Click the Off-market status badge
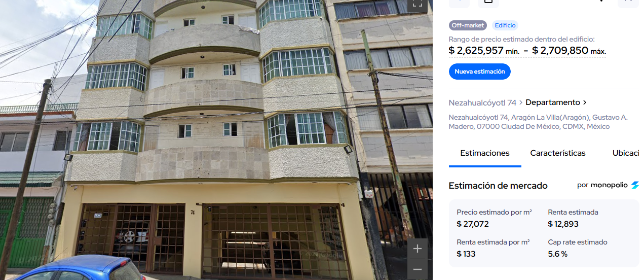Image resolution: width=644 pixels, height=280 pixels. point(468,25)
